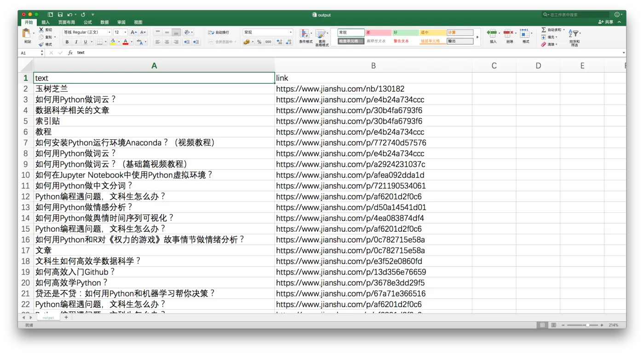Screen dimensions: 644x354
Task: Toggle Bold formatting button
Action: coord(67,42)
